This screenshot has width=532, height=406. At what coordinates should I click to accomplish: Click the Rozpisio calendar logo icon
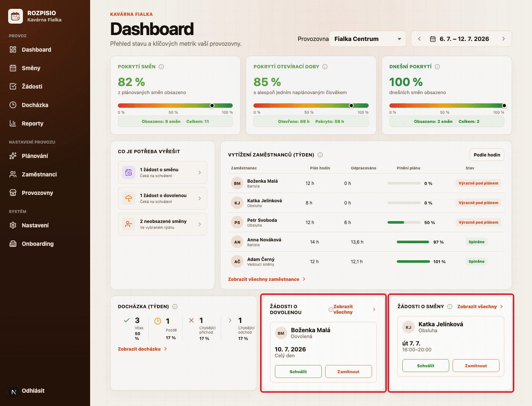point(16,16)
